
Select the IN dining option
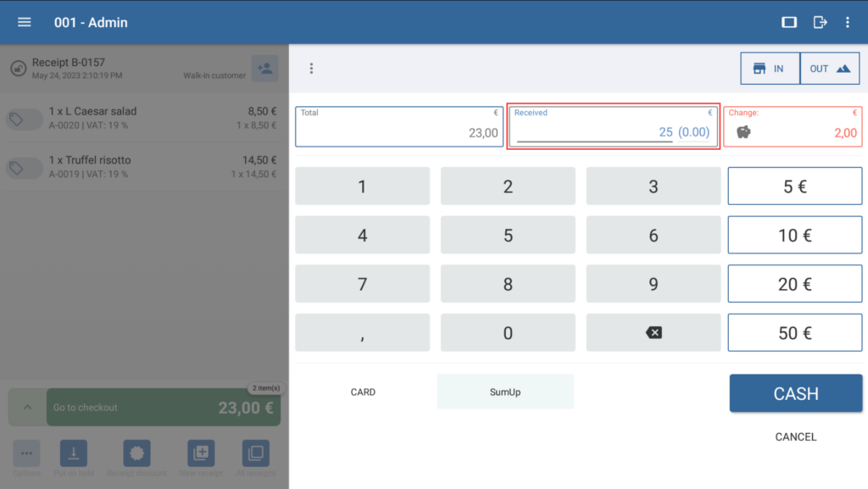click(770, 69)
